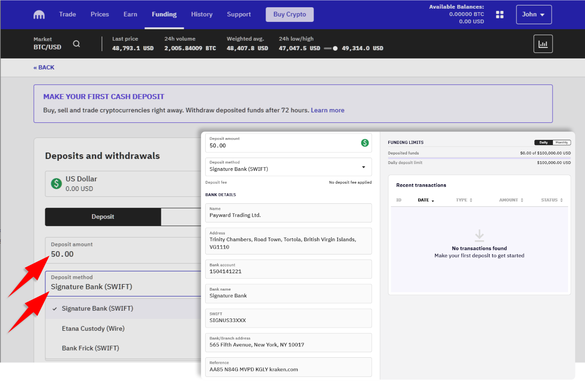Click the Available Balances text
The height and width of the screenshot is (392, 585).
pyautogui.click(x=457, y=7)
